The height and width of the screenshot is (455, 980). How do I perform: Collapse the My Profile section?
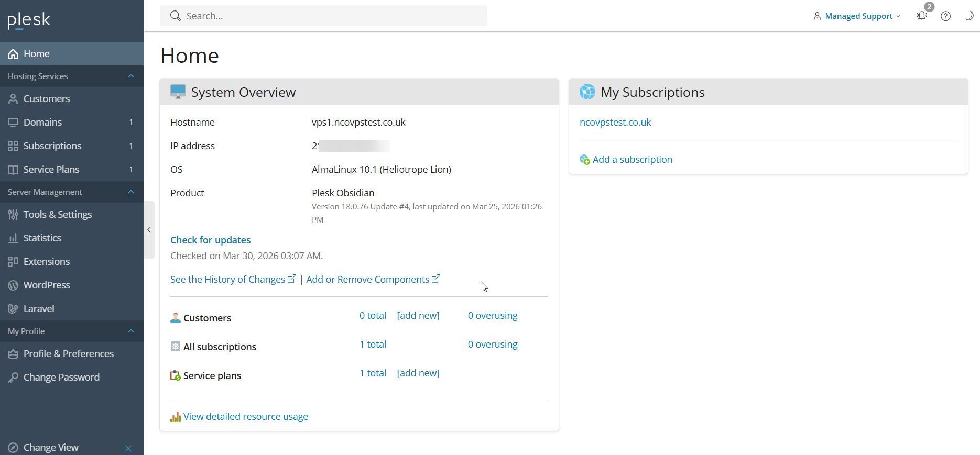(x=131, y=331)
